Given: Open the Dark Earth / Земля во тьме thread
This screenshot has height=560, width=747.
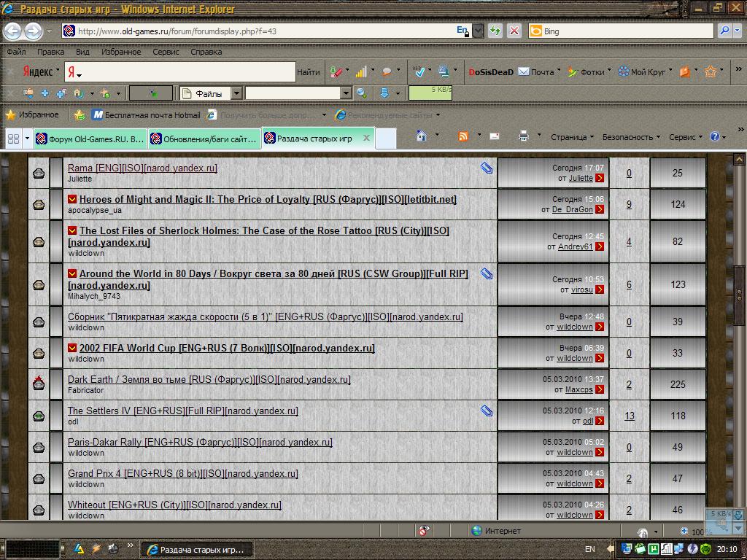Looking at the screenshot, I should [209, 379].
